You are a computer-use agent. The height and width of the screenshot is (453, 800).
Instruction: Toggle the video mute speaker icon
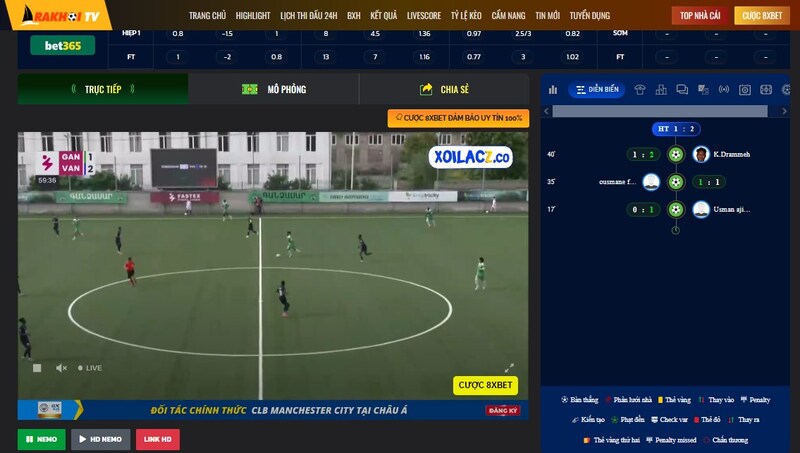tap(61, 368)
